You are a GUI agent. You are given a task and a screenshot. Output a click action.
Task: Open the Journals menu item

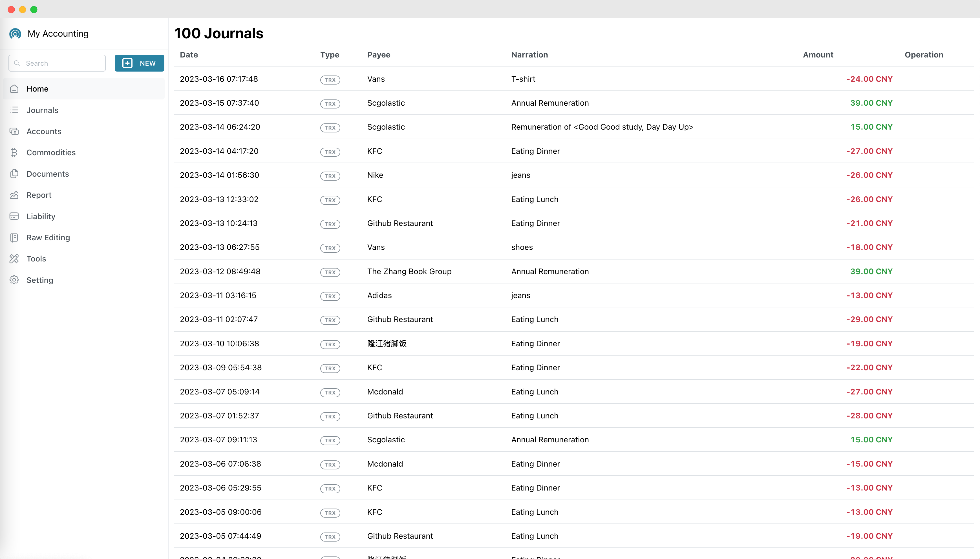(x=42, y=110)
